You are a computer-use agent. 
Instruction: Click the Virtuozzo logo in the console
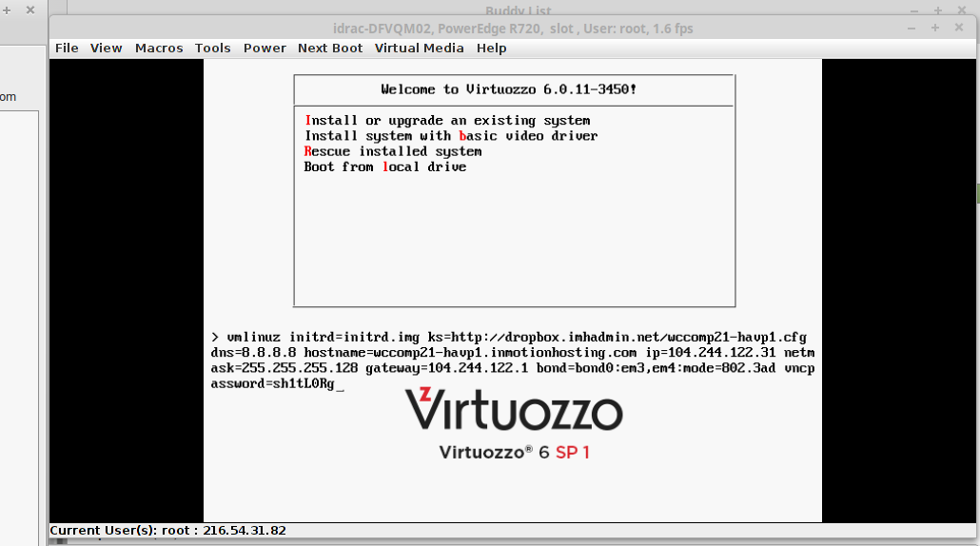click(x=514, y=410)
